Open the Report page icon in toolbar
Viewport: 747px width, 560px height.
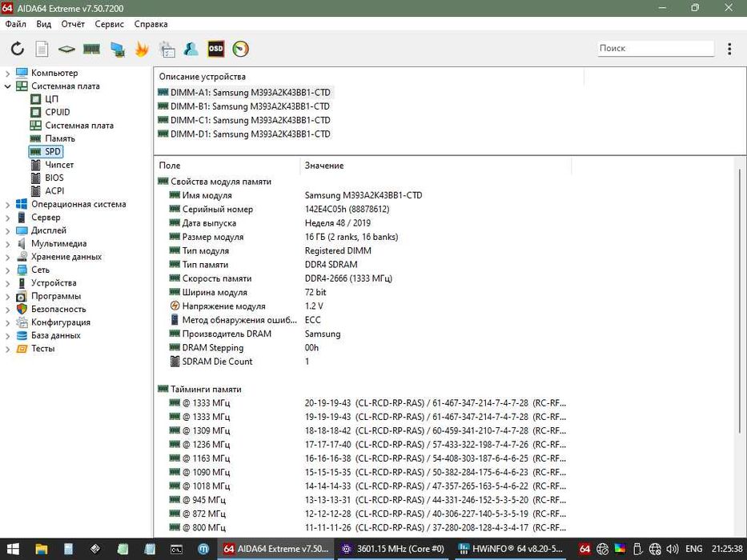42,49
